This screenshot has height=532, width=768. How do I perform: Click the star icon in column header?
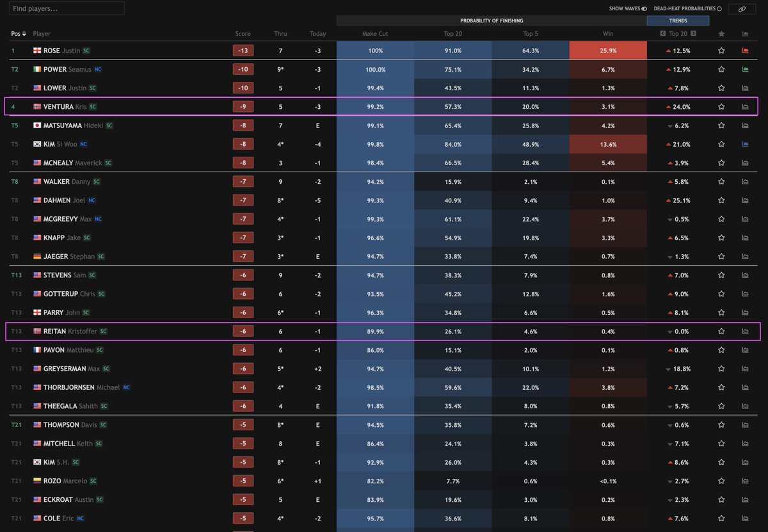721,34
